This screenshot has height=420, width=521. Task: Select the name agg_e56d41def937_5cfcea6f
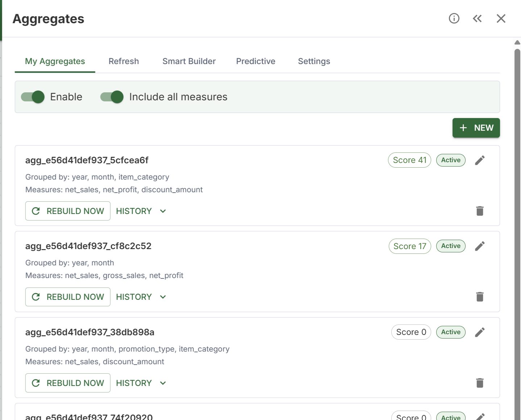pyautogui.click(x=87, y=160)
